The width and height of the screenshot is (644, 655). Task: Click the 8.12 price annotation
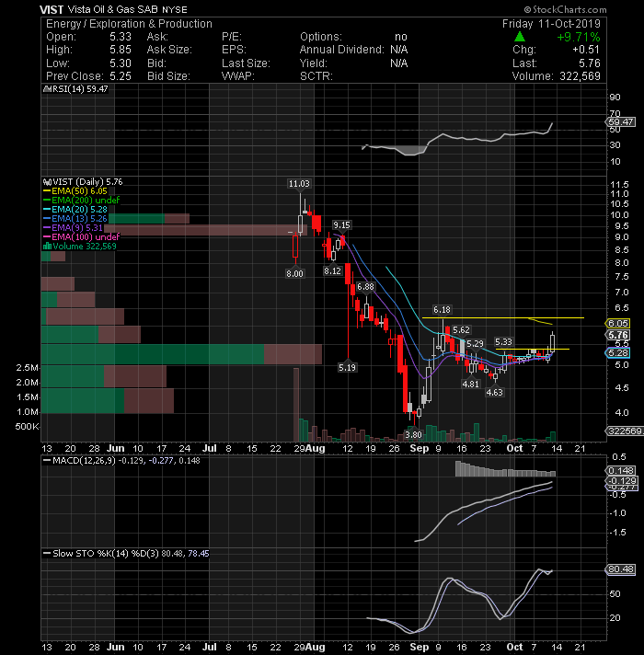[332, 270]
